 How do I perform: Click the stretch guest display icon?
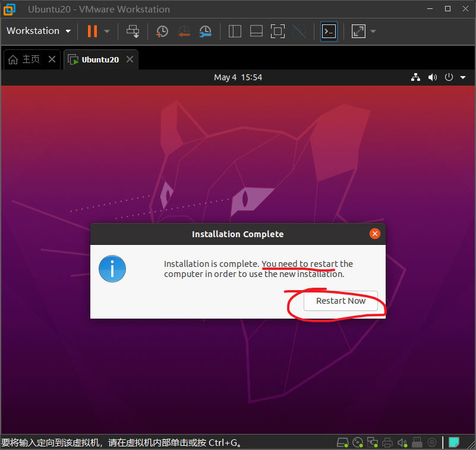tap(358, 32)
